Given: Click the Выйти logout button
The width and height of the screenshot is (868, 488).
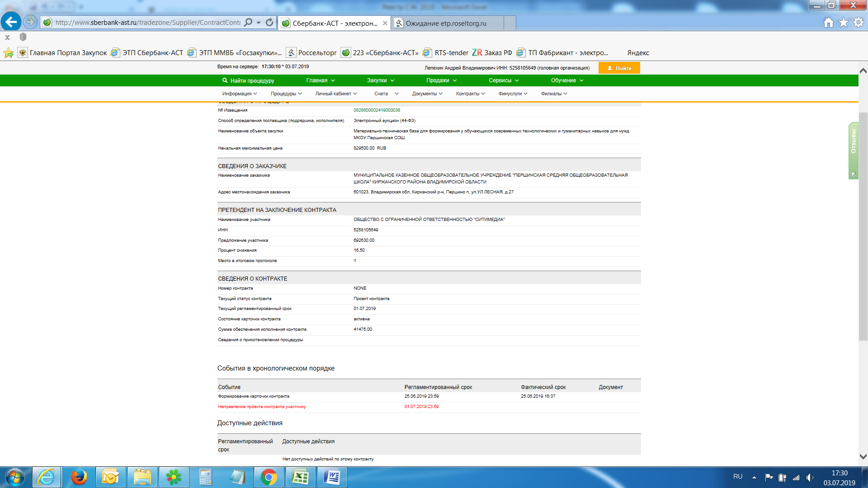Looking at the screenshot, I should (x=619, y=68).
